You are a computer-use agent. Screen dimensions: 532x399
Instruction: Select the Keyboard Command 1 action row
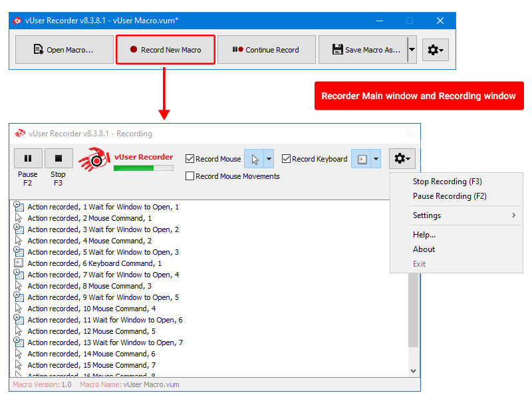[94, 263]
